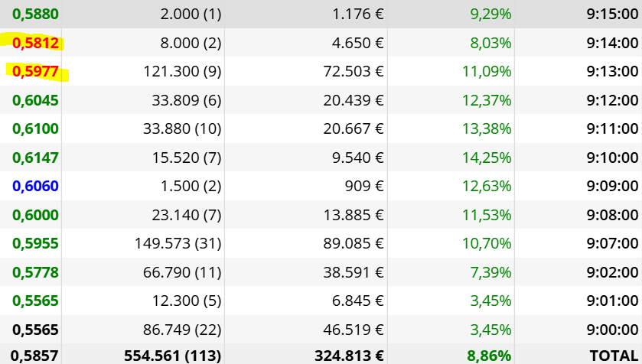
Task: Click the total percentage 8,86%
Action: (x=489, y=356)
